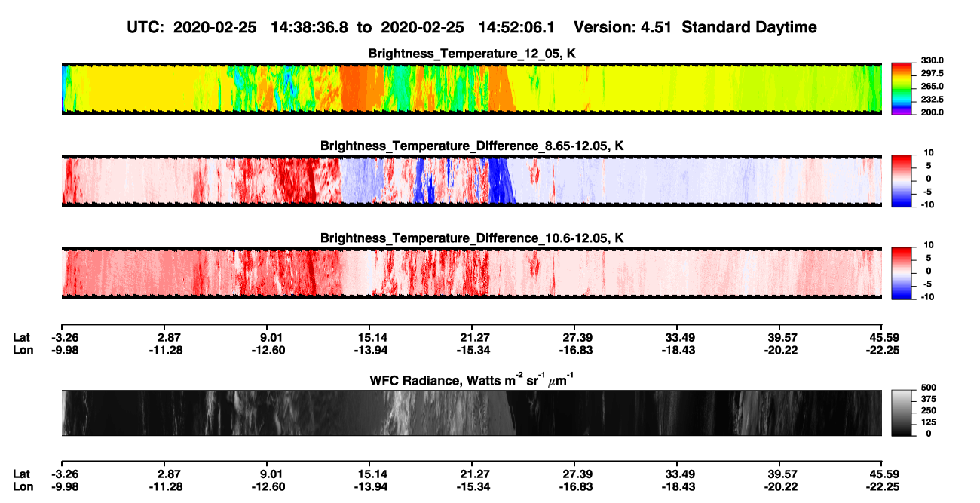
Task: Click latitude 9.01 on the upper Lat/Lon axis
Action: pyautogui.click(x=271, y=337)
